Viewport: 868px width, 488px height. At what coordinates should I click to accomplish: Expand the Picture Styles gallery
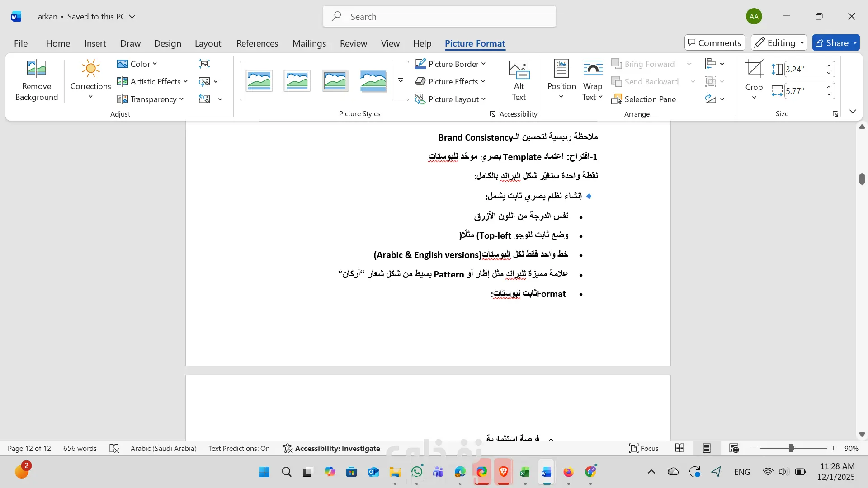click(x=401, y=80)
